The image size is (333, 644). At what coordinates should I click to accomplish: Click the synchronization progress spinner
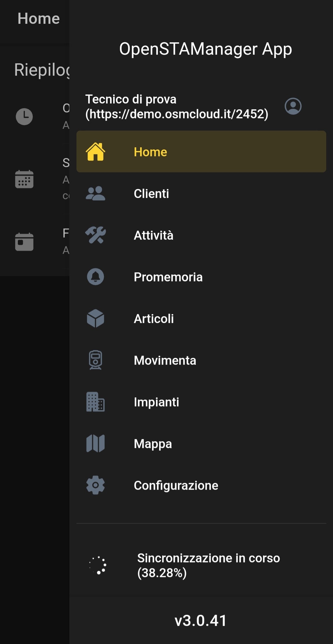tap(98, 565)
